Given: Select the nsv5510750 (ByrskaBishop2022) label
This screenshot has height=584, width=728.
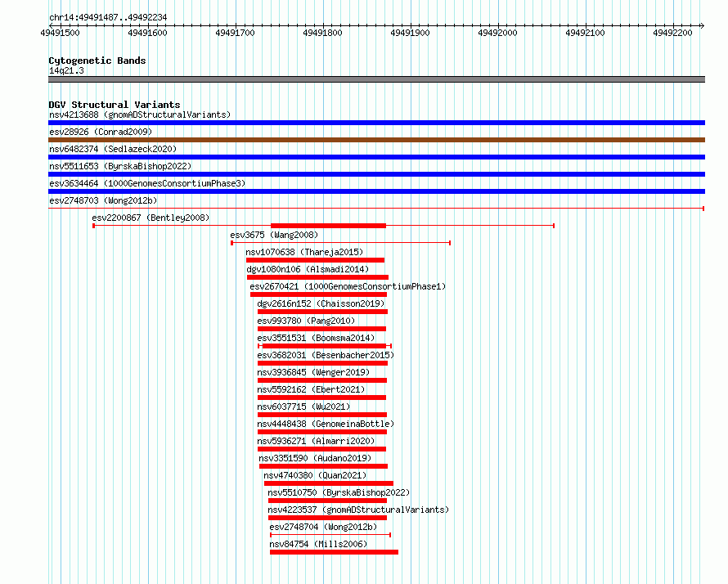Looking at the screenshot, I should pos(339,492).
